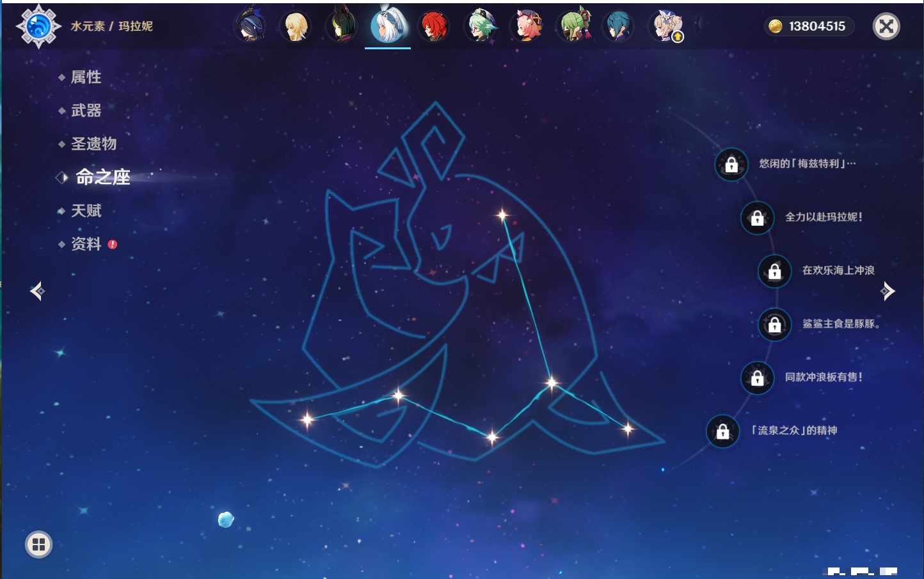The image size is (924, 579).
Task: Switch to masked green-haired Kuki Shinobu avatar
Action: (574, 26)
